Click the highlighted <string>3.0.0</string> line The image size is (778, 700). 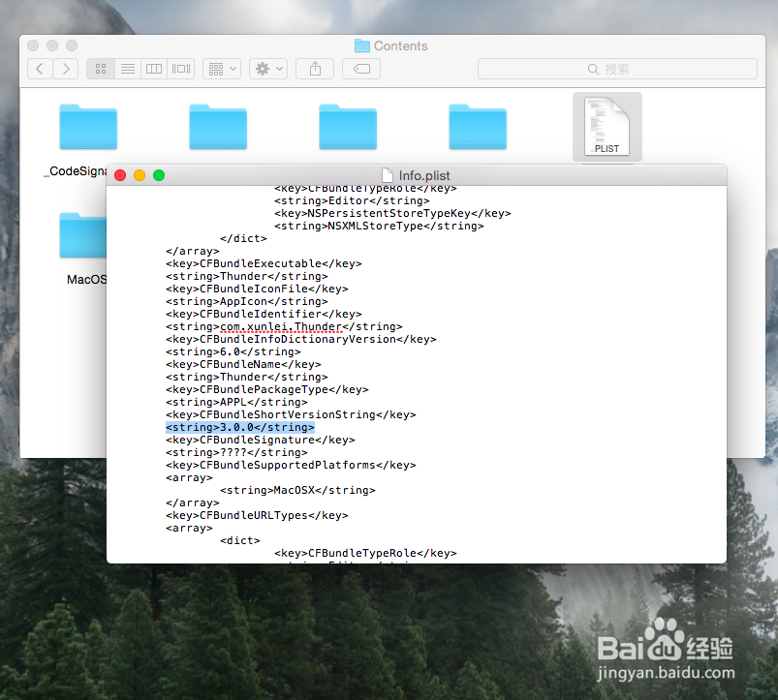coord(240,427)
